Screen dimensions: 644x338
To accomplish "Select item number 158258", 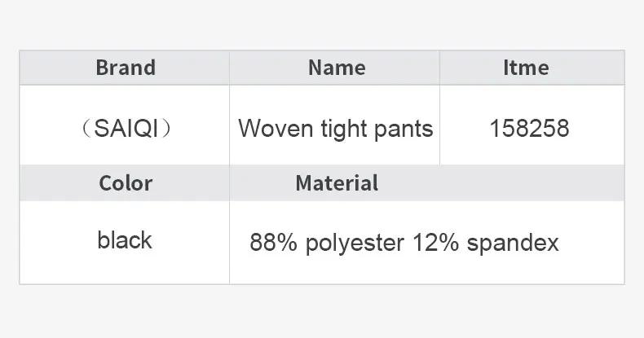I will click(529, 129).
